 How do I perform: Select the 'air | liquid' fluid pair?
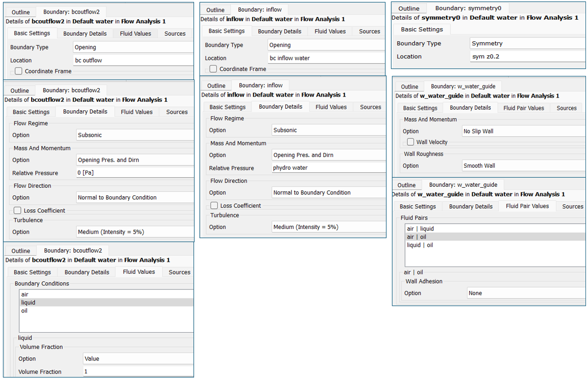[420, 229]
